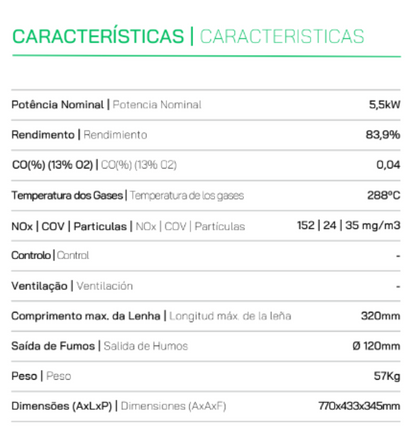Image resolution: width=416 pixels, height=431 pixels.
Task: Select the 770x433x345mm dimensions value
Action: point(359,406)
